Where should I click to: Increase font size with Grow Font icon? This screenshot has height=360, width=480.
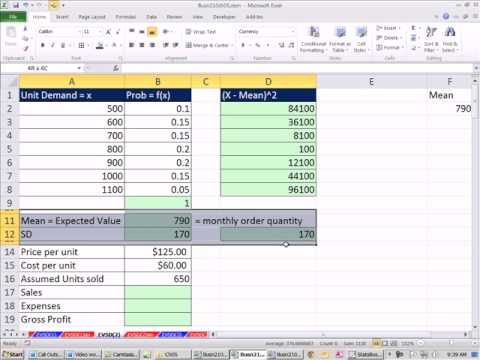tap(108, 32)
